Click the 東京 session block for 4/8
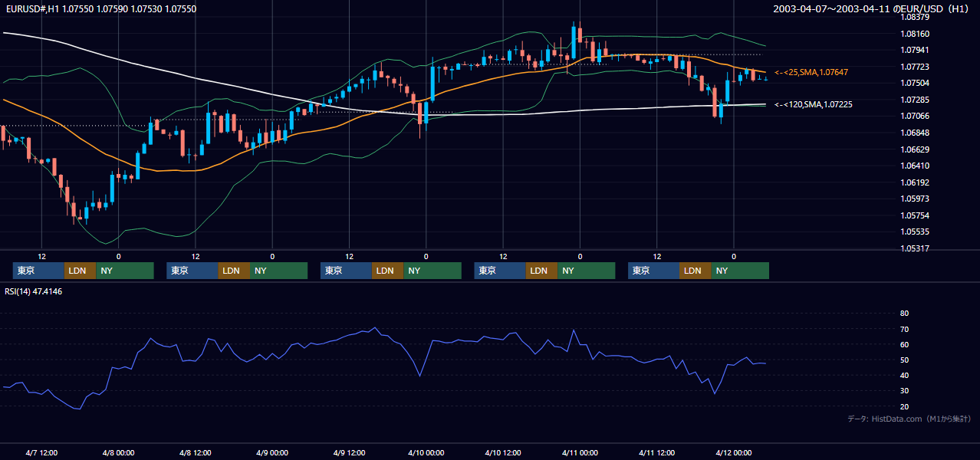This screenshot has height=460, width=980. point(192,271)
